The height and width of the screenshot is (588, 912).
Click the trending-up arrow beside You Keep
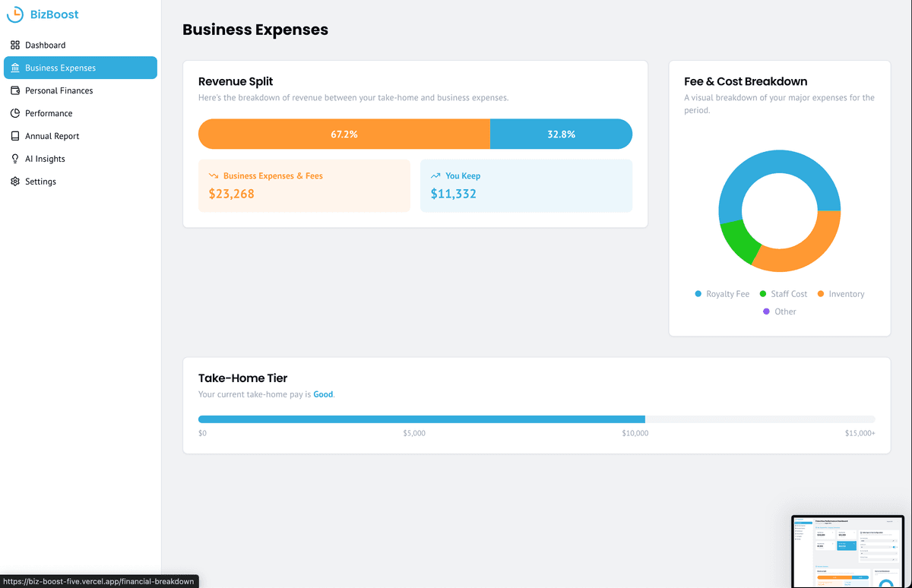click(x=437, y=175)
